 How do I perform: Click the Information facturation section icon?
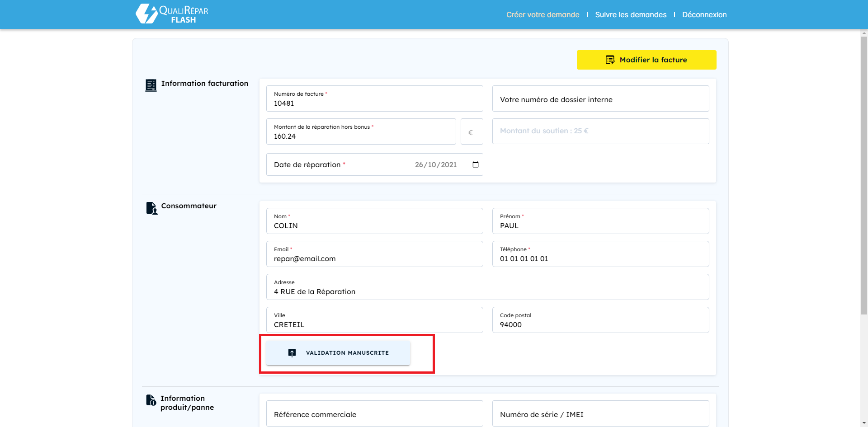151,85
